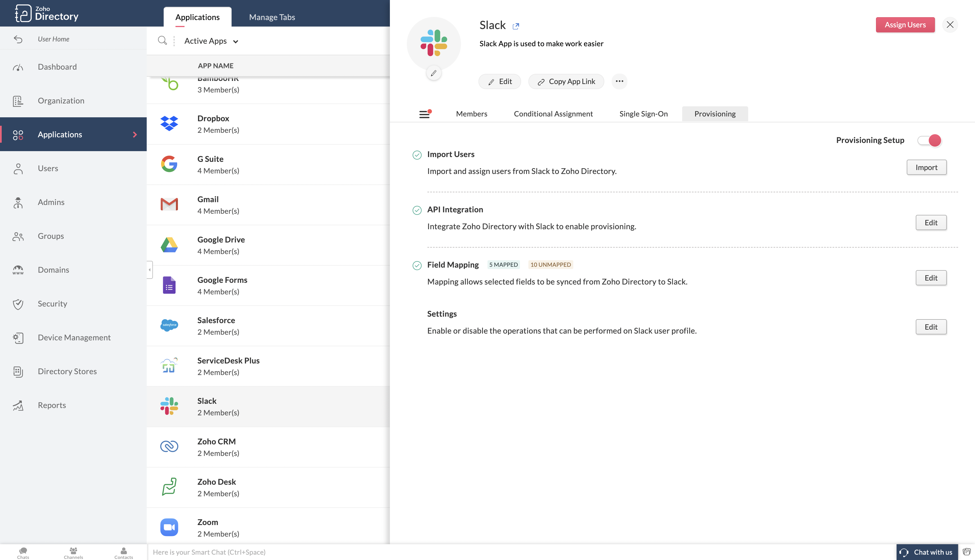Open the Manage Tabs section
The height and width of the screenshot is (560, 975).
[272, 17]
